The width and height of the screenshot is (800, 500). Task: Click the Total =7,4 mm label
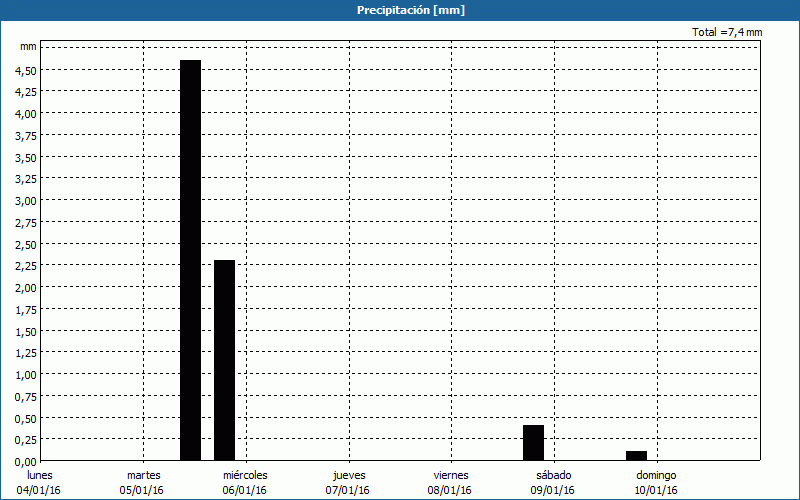[727, 32]
